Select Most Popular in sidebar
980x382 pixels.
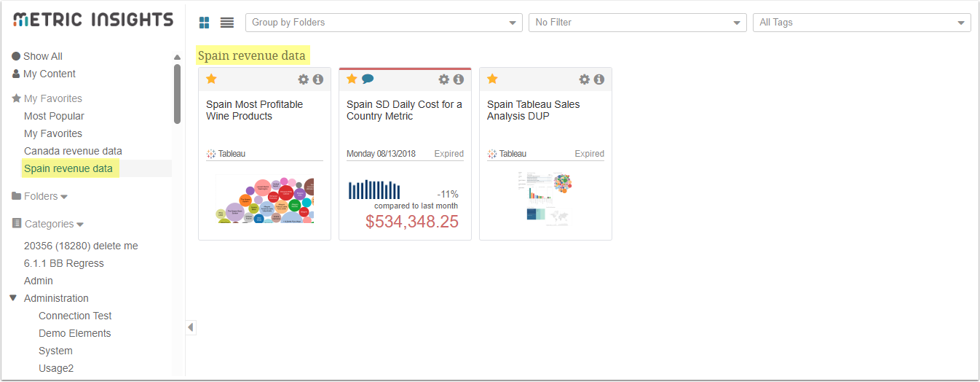point(54,116)
